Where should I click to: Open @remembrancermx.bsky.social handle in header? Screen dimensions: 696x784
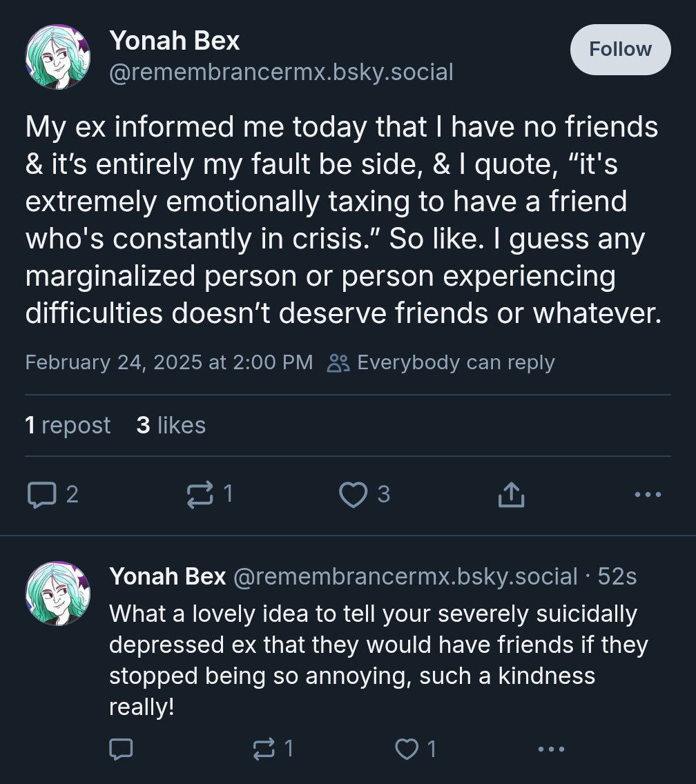point(281,72)
